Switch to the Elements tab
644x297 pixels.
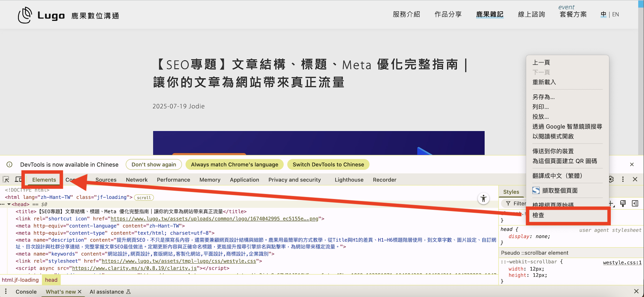click(x=44, y=180)
